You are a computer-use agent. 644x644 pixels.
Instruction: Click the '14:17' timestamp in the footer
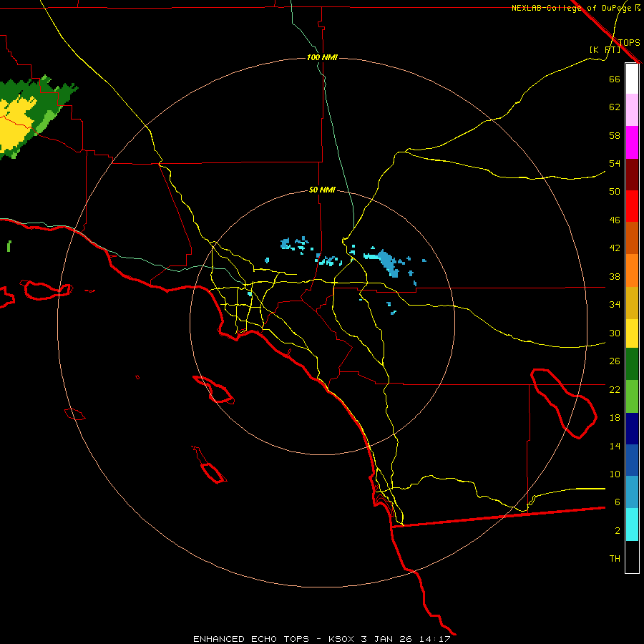[x=435, y=639]
